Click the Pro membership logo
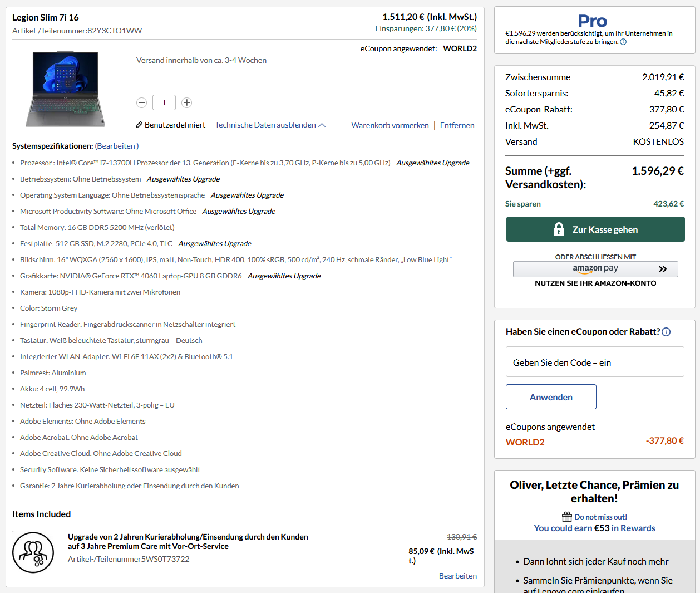This screenshot has height=593, width=700. [592, 21]
